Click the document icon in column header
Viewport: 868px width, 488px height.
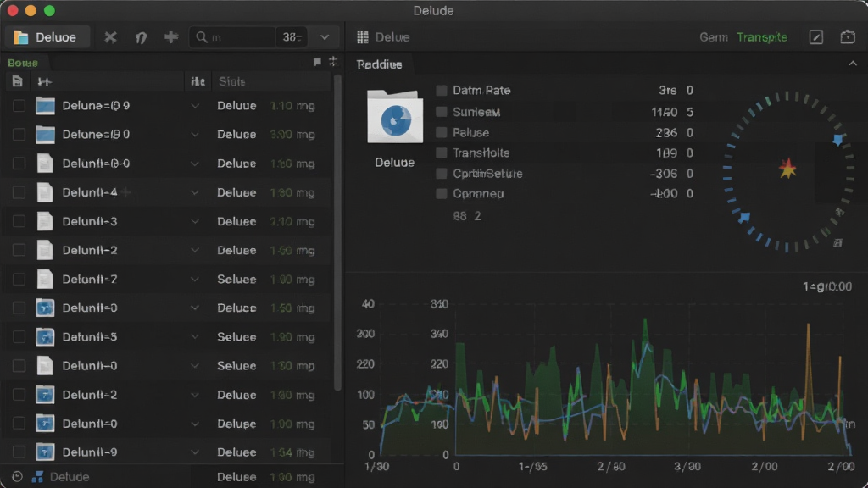pos(17,81)
